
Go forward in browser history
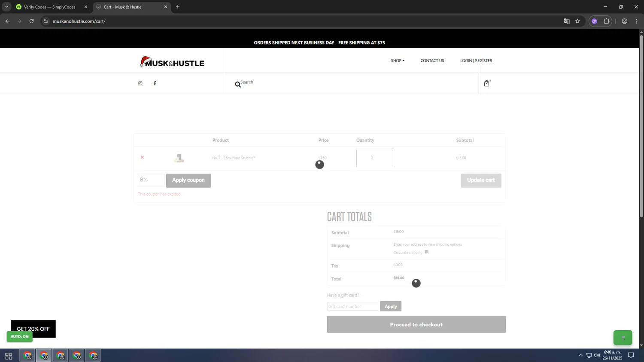click(19, 21)
